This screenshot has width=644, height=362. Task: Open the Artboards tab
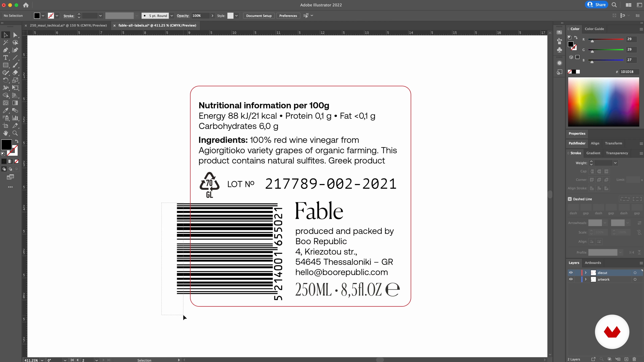(593, 263)
